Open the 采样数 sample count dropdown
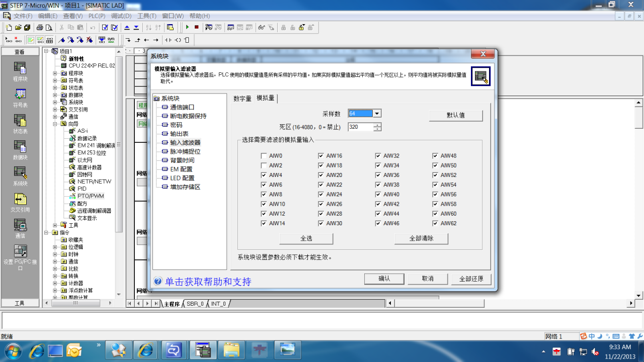This screenshot has width=644, height=362. click(x=377, y=114)
